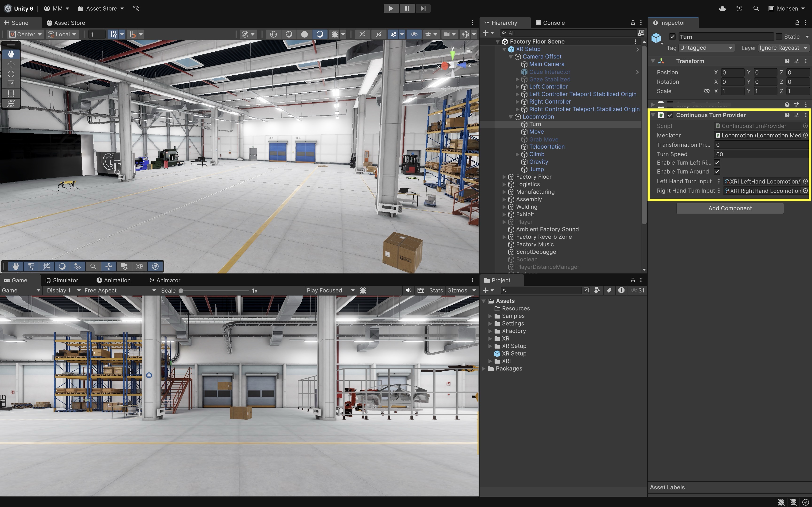Screen dimensions: 812x507
Task: Open Undo History icon in top bar
Action: [739, 8]
